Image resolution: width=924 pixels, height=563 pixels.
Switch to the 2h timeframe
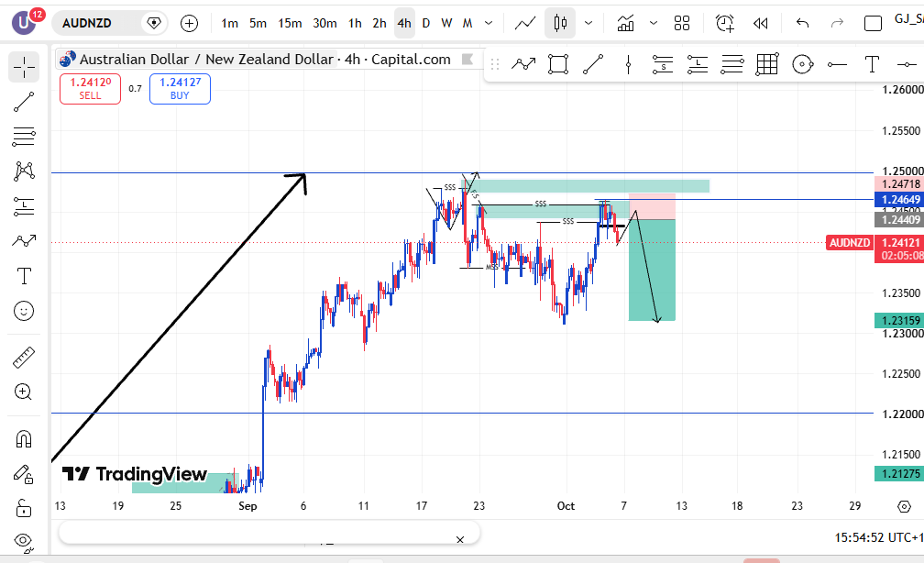(379, 23)
